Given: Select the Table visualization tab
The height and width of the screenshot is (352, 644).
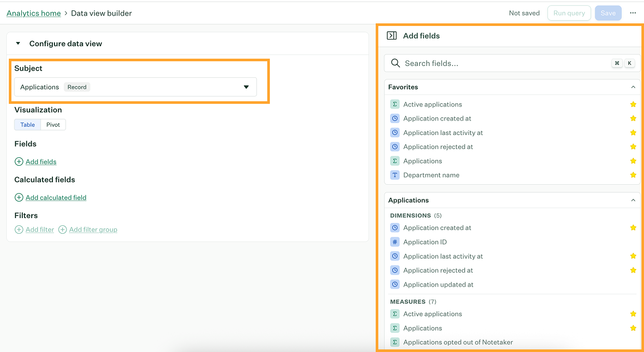Looking at the screenshot, I should tap(28, 125).
